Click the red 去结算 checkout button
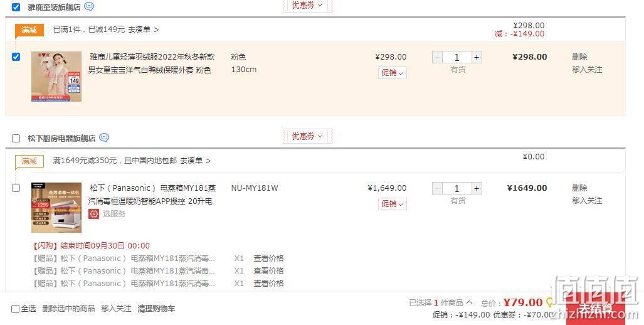 pyautogui.click(x=596, y=309)
